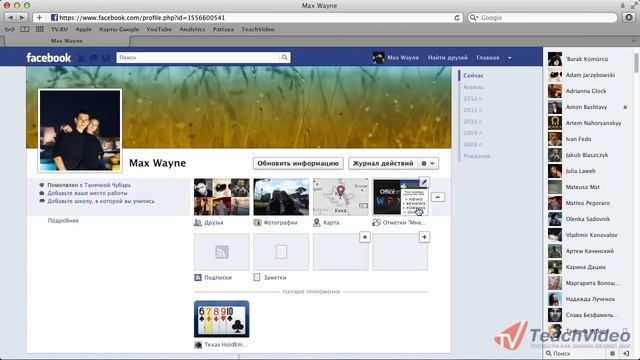Click the plus icon on fourth empty app tile
Image resolution: width=640 pixels, height=360 pixels.
(424, 237)
